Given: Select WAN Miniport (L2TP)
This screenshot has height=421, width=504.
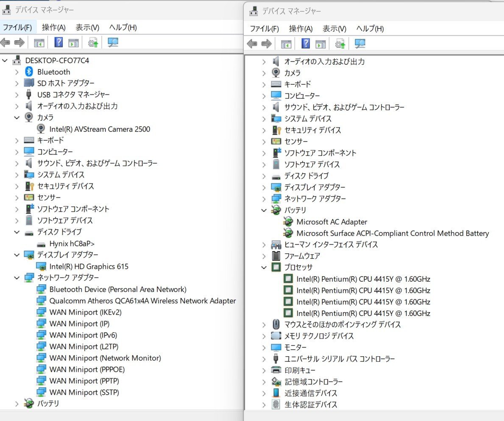Looking at the screenshot, I should 84,346.
